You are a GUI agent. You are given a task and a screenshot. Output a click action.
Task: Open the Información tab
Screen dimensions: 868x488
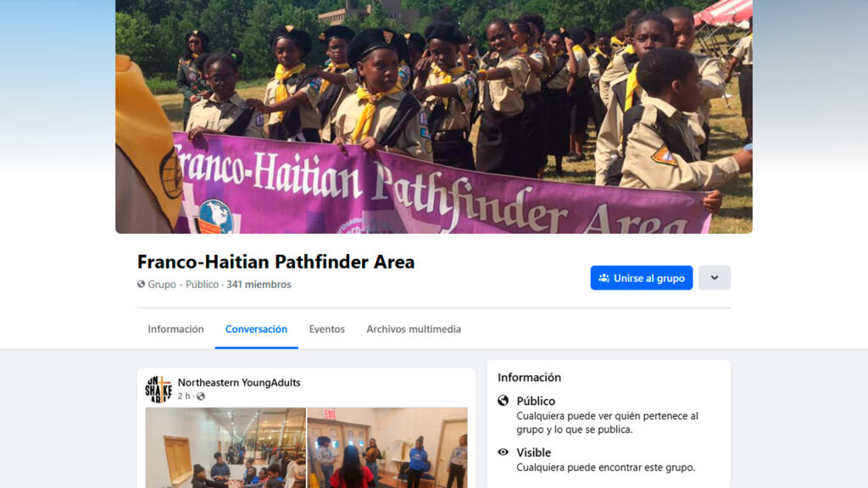[175, 330]
